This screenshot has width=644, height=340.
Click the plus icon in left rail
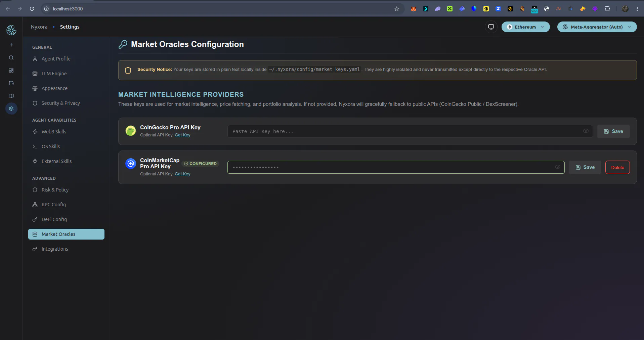point(11,45)
